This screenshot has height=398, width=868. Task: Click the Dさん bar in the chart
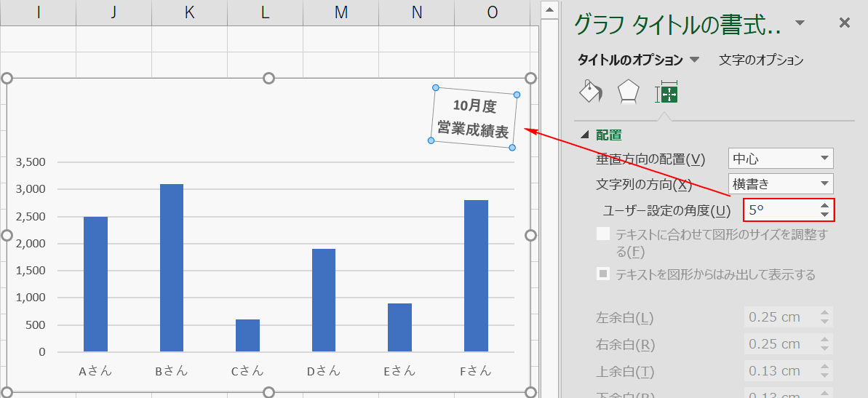324,300
